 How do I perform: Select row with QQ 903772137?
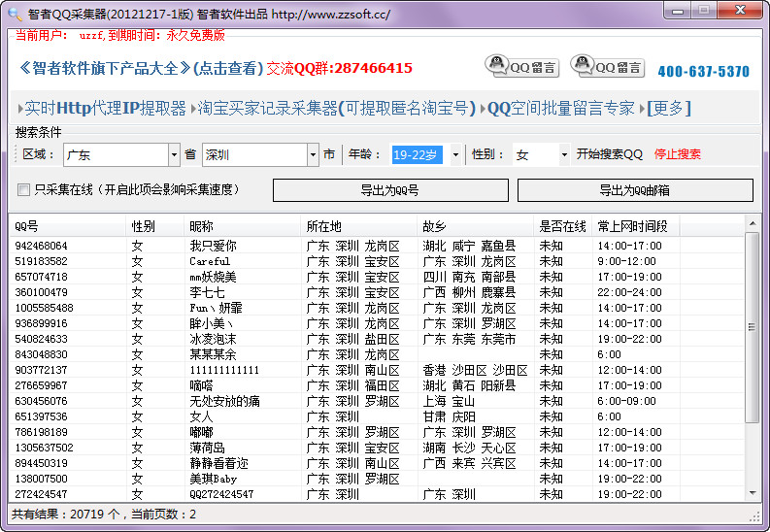[376, 370]
